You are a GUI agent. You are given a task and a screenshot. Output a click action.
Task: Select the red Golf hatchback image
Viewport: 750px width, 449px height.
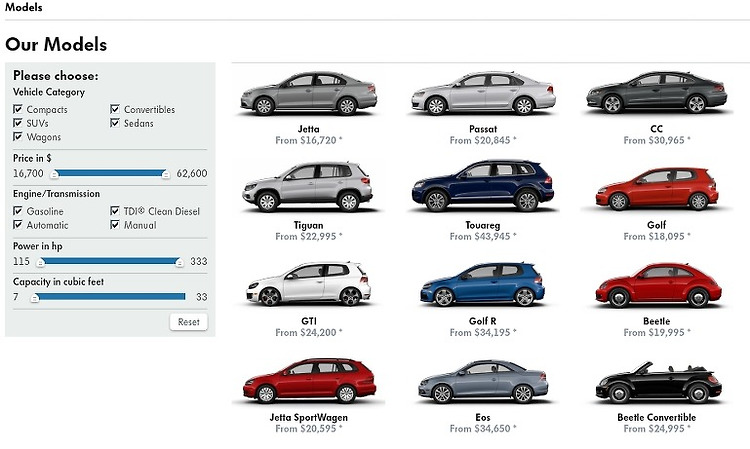[657, 189]
